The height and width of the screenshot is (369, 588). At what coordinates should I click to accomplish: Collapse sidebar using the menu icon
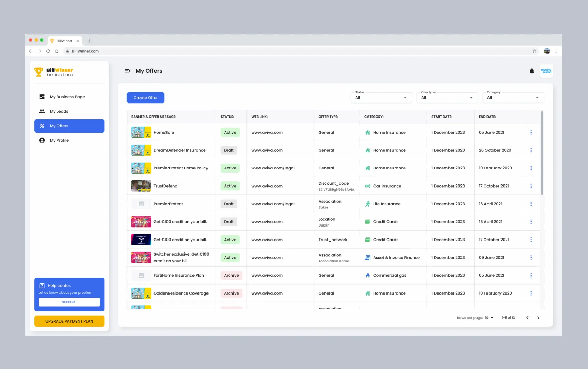(x=128, y=71)
